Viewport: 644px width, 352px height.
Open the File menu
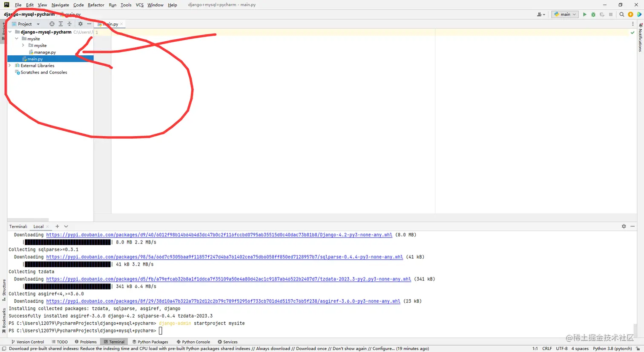18,5
